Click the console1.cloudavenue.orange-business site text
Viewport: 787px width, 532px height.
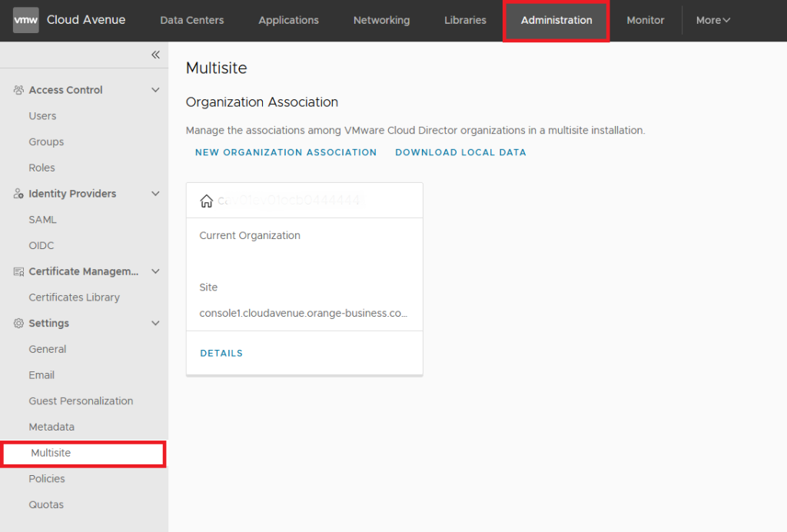click(x=303, y=313)
